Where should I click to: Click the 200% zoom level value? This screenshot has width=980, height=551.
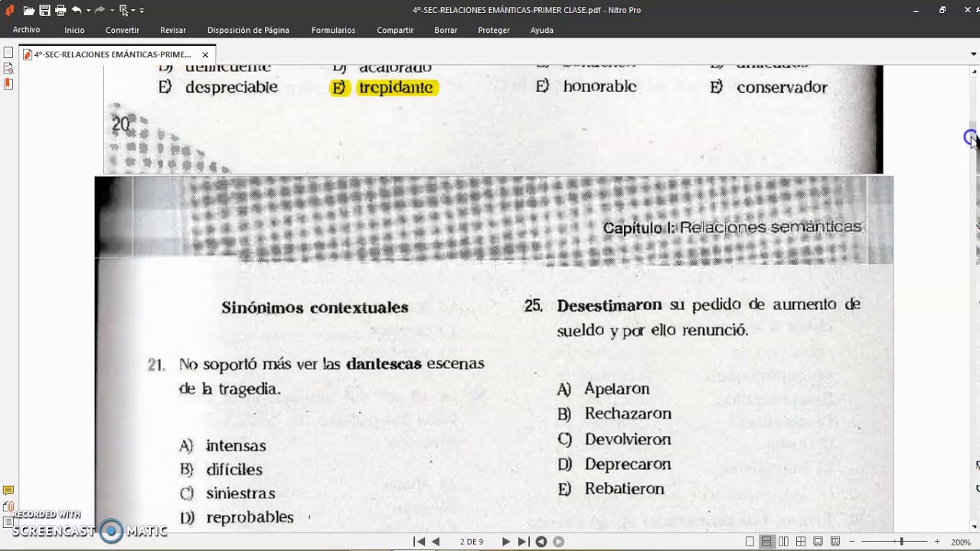click(961, 542)
